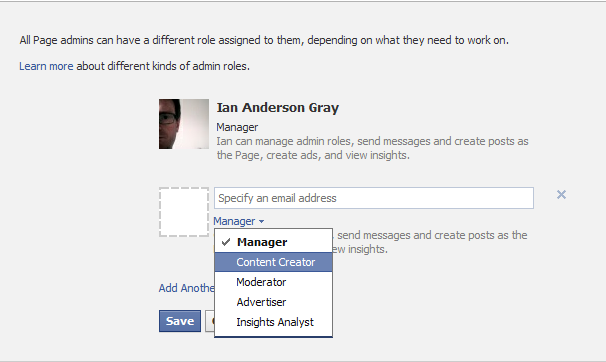Remove the new admin row with X icon
Viewport: 606px width, 362px height.
pyautogui.click(x=561, y=194)
